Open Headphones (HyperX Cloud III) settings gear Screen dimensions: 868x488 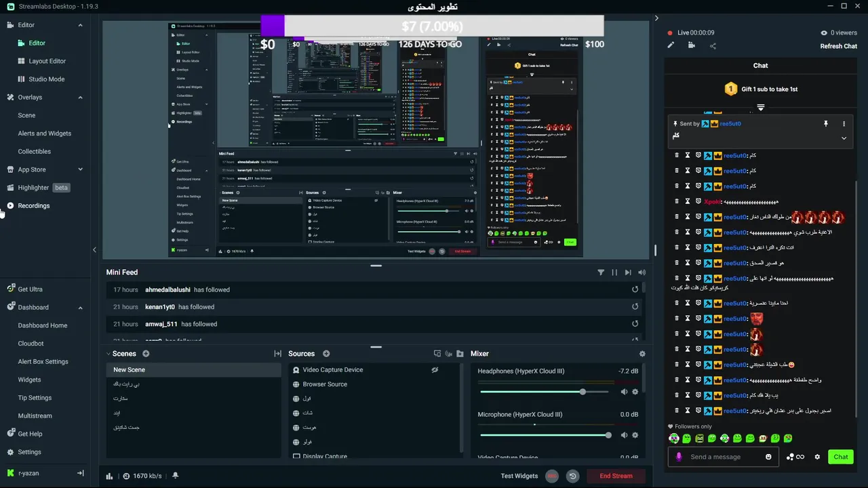[635, 392]
